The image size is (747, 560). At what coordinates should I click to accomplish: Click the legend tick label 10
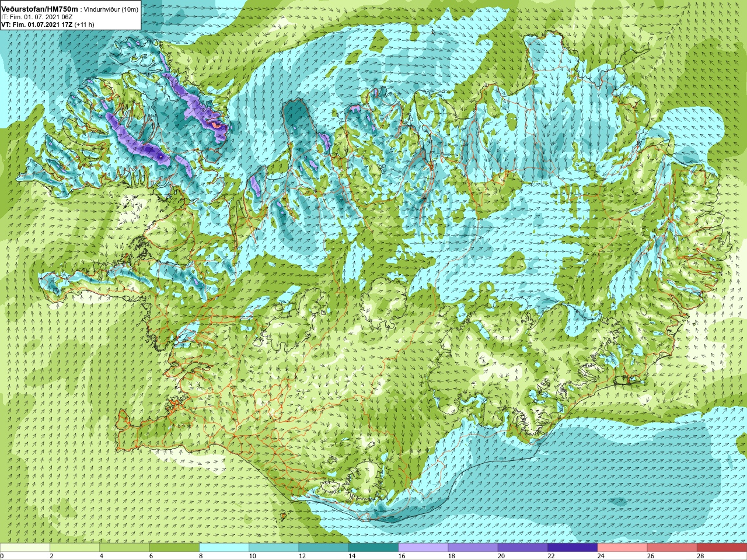coord(252,556)
